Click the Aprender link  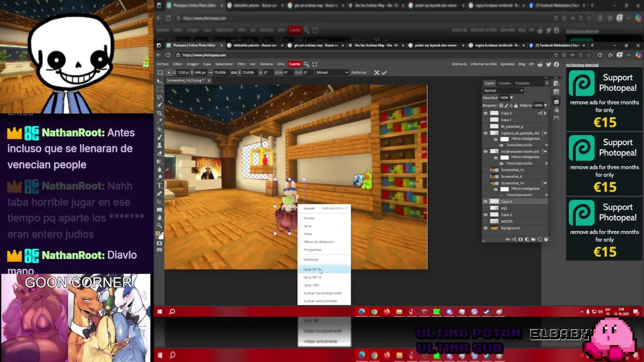pos(507,64)
